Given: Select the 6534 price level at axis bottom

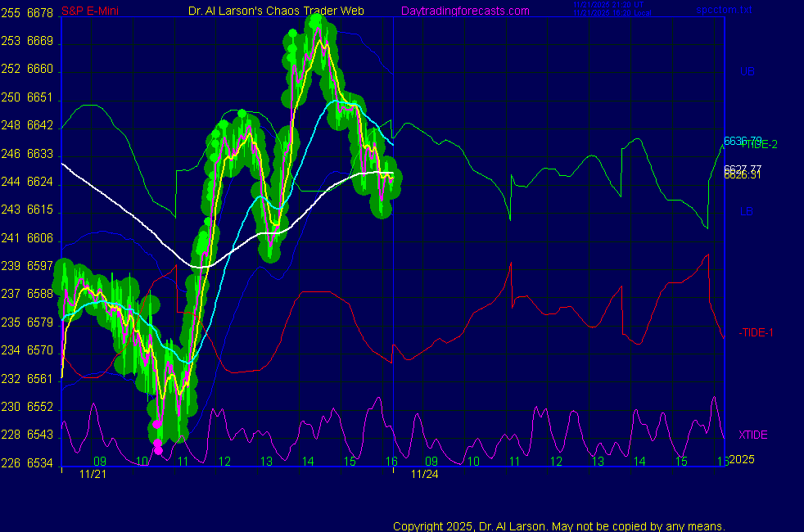Looking at the screenshot, I should click(40, 463).
